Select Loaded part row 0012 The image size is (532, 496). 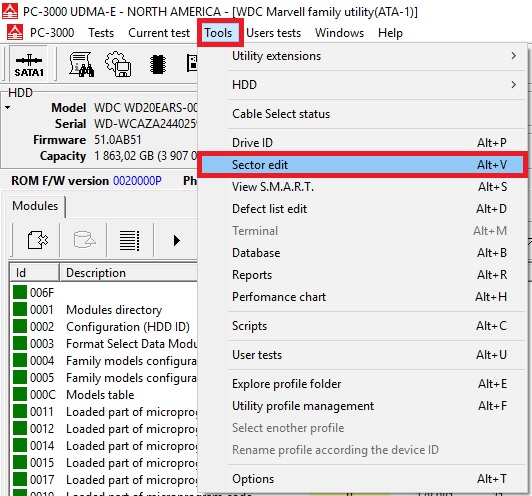click(104, 428)
